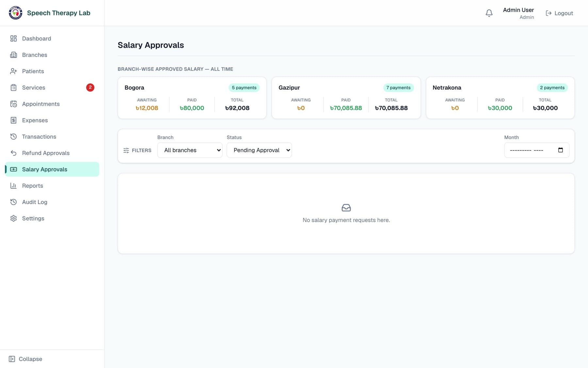The image size is (588, 368).
Task: Click the Netrakona '2 payments' badge
Action: pos(552,88)
